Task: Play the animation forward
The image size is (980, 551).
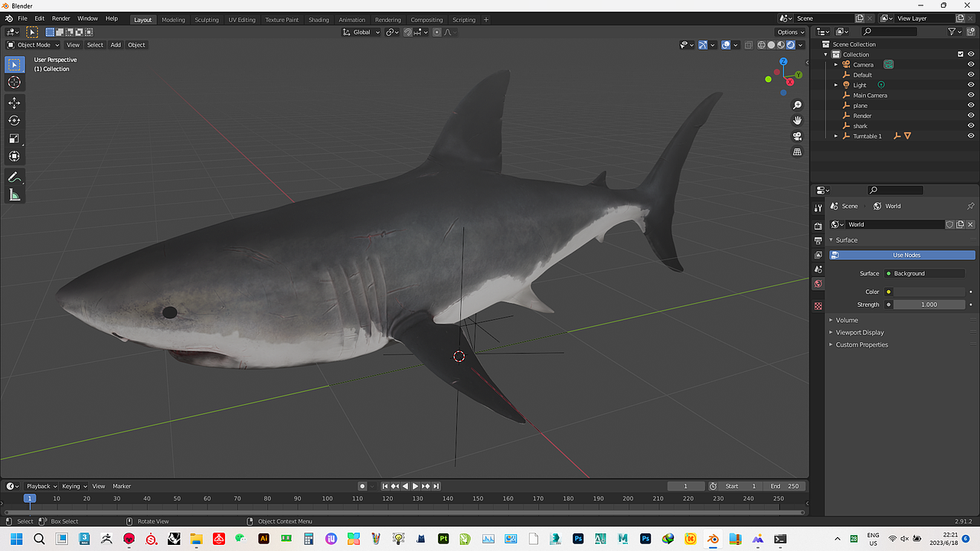Action: (416, 486)
